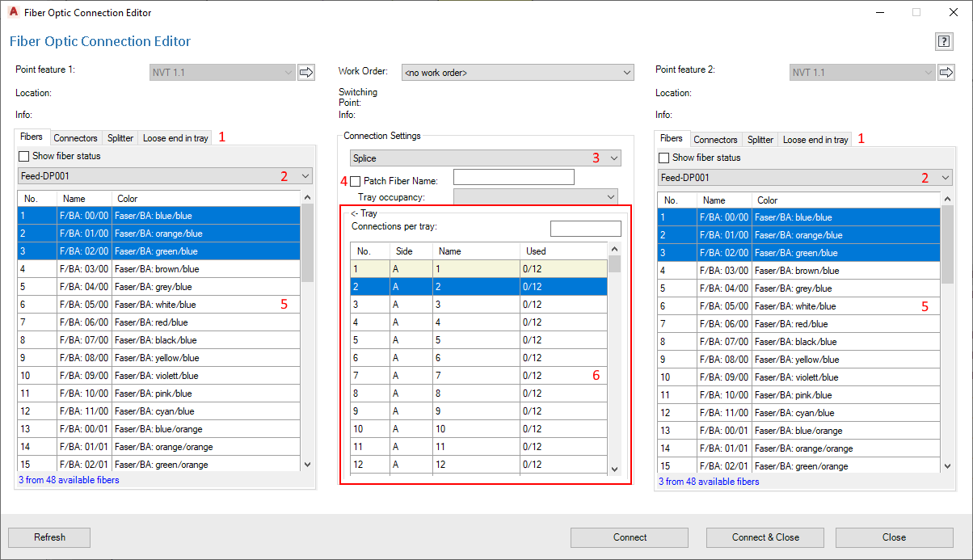Select fiber 9 yellow/blue in Point feature 1 list

(x=159, y=358)
